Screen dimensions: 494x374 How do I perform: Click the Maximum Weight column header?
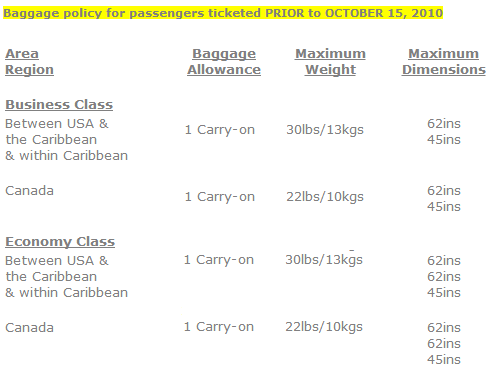pyautogui.click(x=330, y=62)
